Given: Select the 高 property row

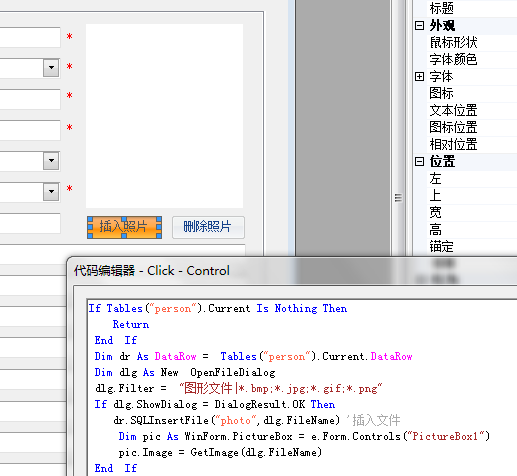Looking at the screenshot, I should [x=472, y=230].
